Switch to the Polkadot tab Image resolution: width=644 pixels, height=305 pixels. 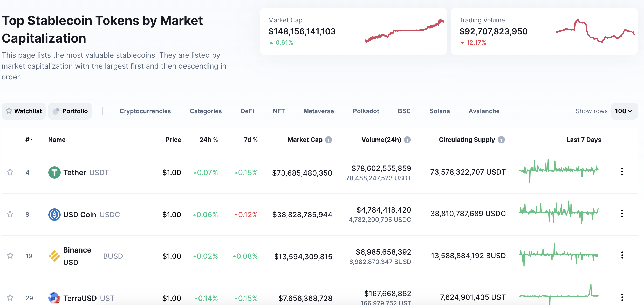(366, 111)
